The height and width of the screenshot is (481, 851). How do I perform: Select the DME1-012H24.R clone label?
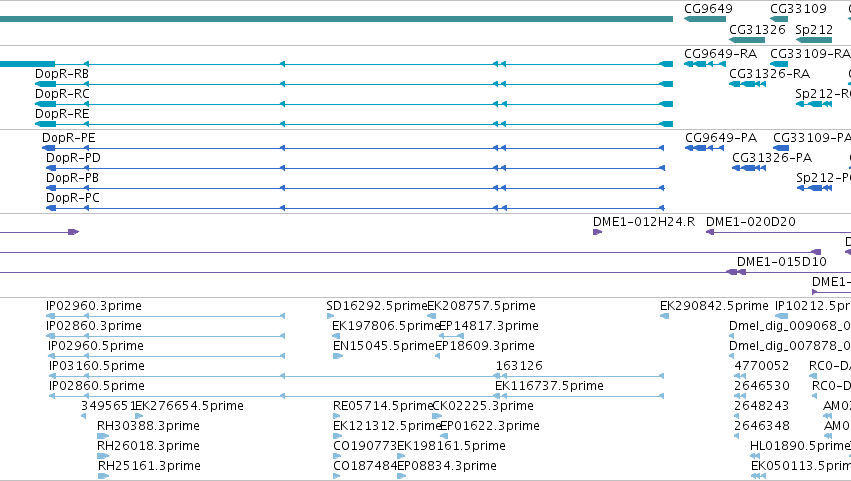(644, 222)
